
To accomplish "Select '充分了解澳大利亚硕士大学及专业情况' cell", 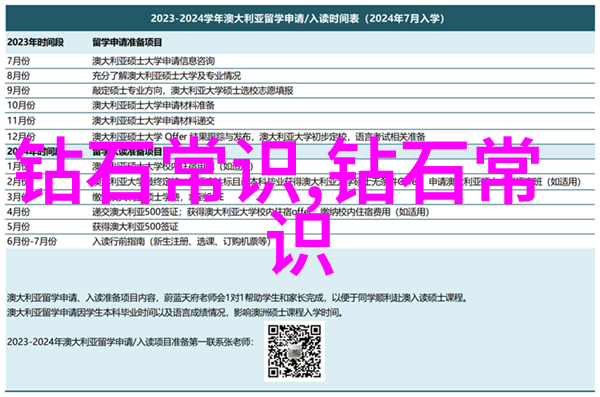I will coord(166,76).
